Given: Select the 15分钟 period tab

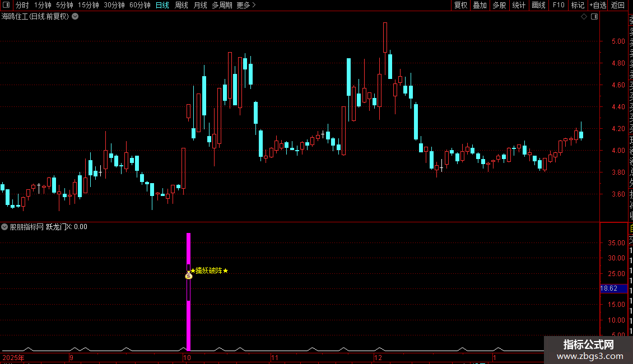Looking at the screenshot, I should pyautogui.click(x=88, y=5).
